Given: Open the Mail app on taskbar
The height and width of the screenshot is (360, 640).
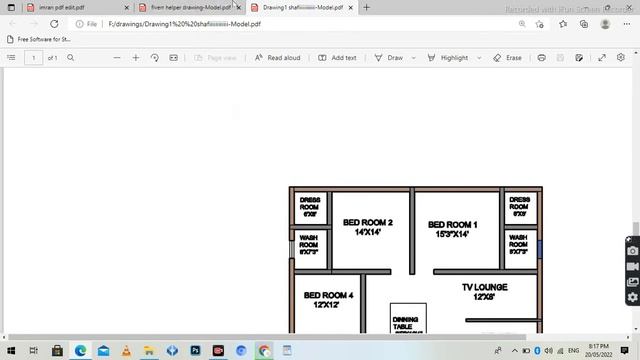Looking at the screenshot, I should 103,351.
